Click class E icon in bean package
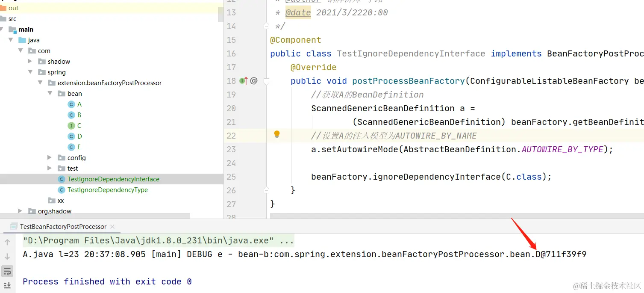 pos(71,147)
